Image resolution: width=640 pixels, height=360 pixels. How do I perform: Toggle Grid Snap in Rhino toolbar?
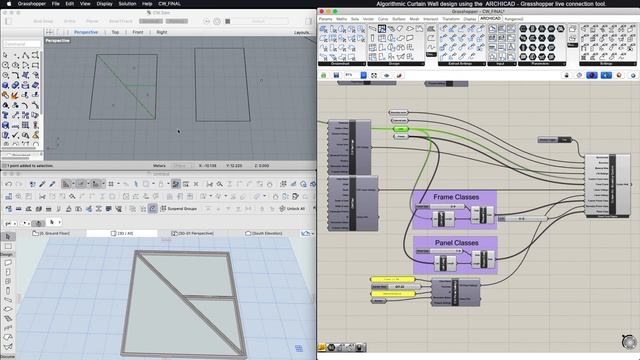(x=43, y=21)
